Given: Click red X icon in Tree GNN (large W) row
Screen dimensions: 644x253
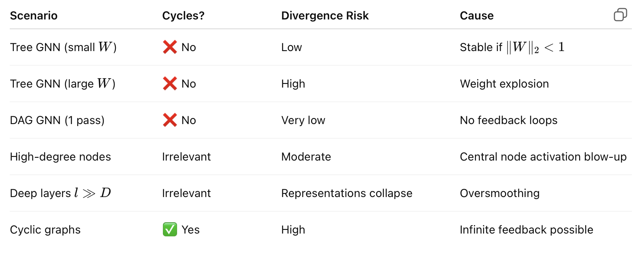Looking at the screenshot, I should click(x=170, y=84).
